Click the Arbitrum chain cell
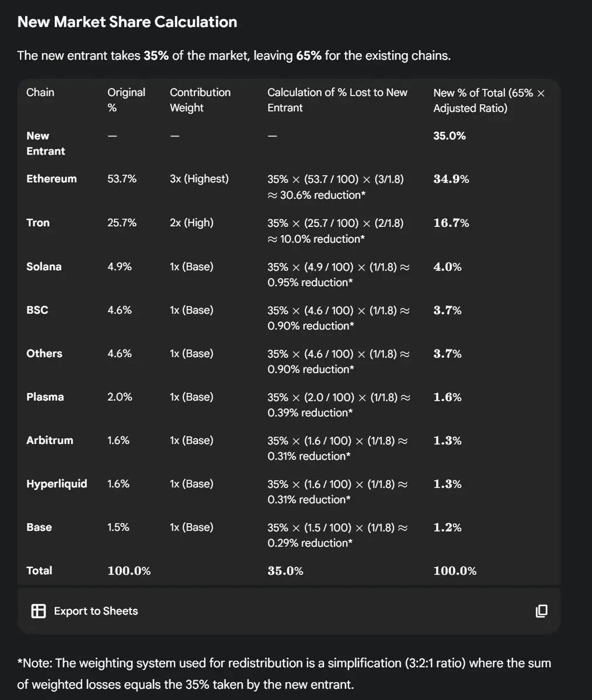The width and height of the screenshot is (592, 700). coord(50,440)
